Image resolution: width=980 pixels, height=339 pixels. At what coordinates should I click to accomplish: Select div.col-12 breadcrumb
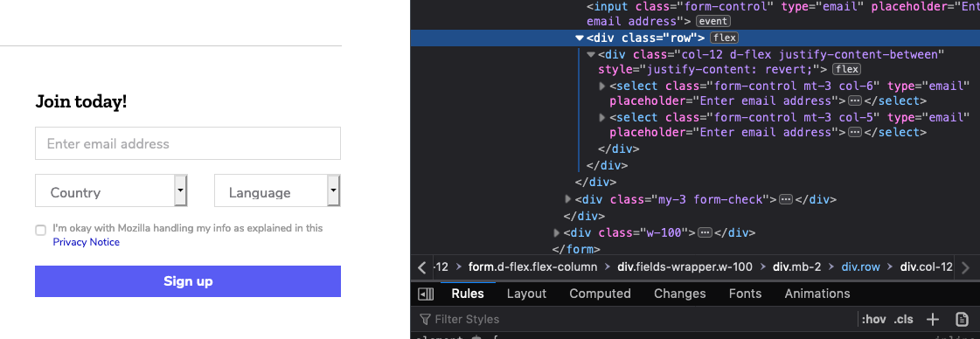tap(927, 267)
